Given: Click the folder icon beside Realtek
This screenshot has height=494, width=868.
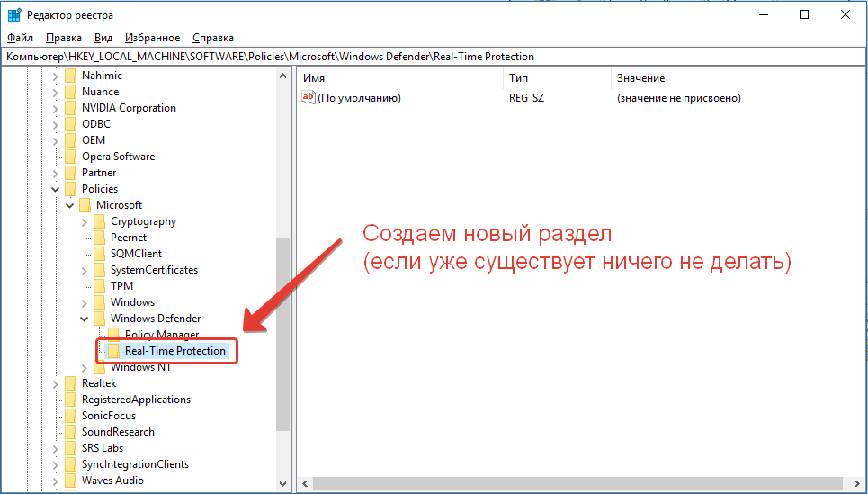Looking at the screenshot, I should [x=70, y=383].
